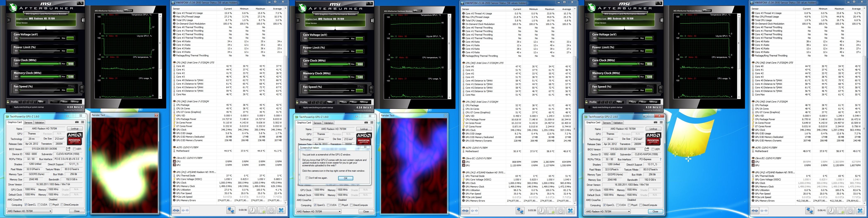Click Lookup button in GPU-Z showing PCI-E 3.0 x16
Image resolution: width=868 pixels, height=218 pixels.
pyautogui.click(x=74, y=129)
